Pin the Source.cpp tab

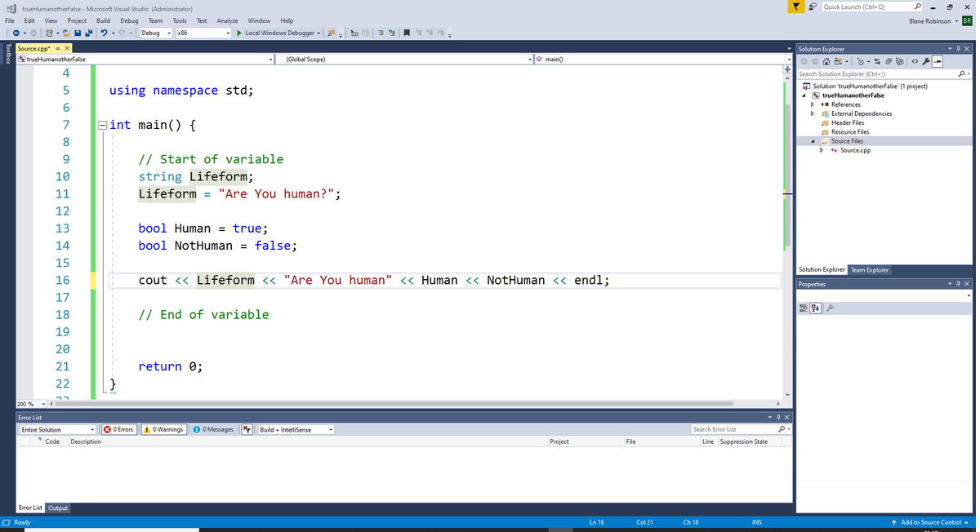[58, 49]
